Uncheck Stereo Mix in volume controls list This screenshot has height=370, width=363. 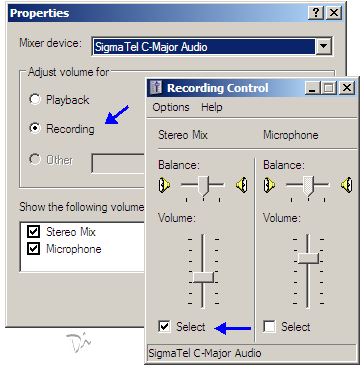(x=34, y=232)
